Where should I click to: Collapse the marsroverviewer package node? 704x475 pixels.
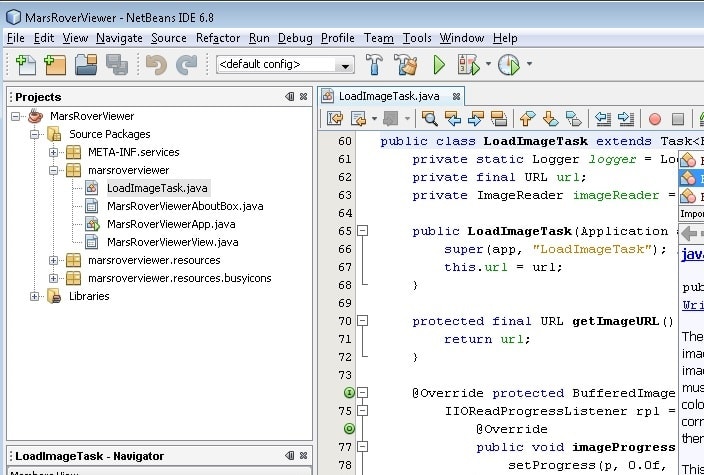click(54, 170)
